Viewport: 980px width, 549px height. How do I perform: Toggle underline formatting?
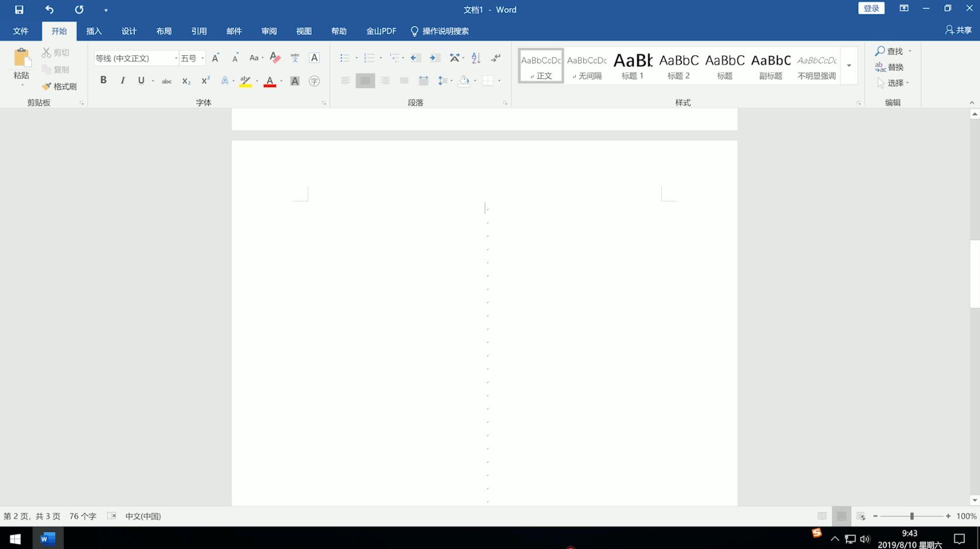pos(141,80)
